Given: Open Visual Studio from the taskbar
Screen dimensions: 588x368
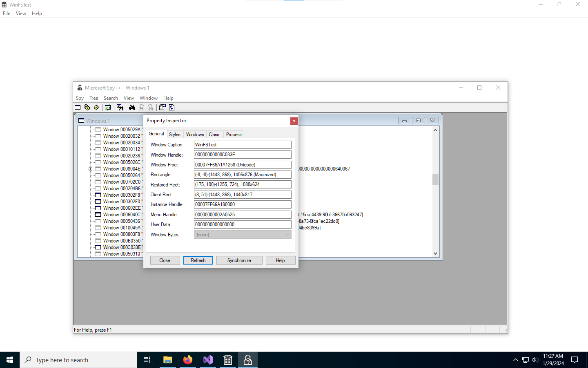Looking at the screenshot, I should click(x=208, y=360).
